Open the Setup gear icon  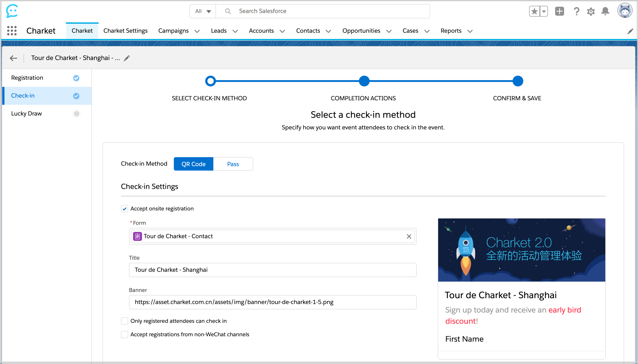(591, 11)
